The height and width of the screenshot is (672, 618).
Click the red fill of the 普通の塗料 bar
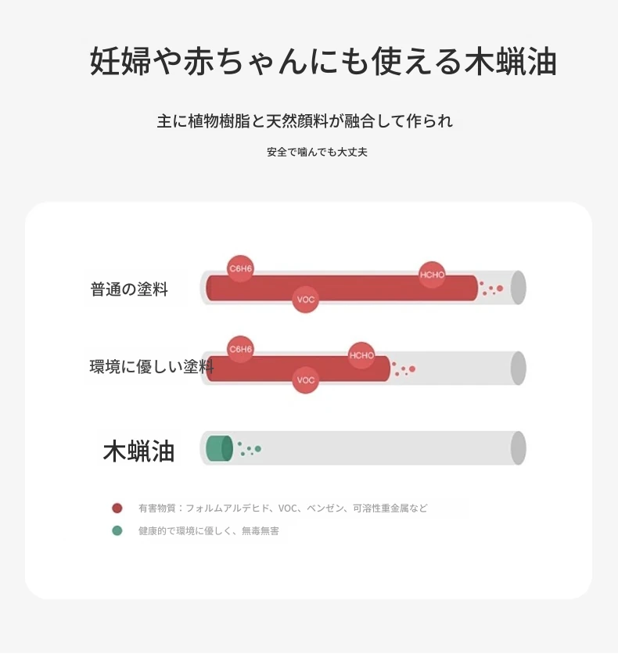(x=368, y=288)
